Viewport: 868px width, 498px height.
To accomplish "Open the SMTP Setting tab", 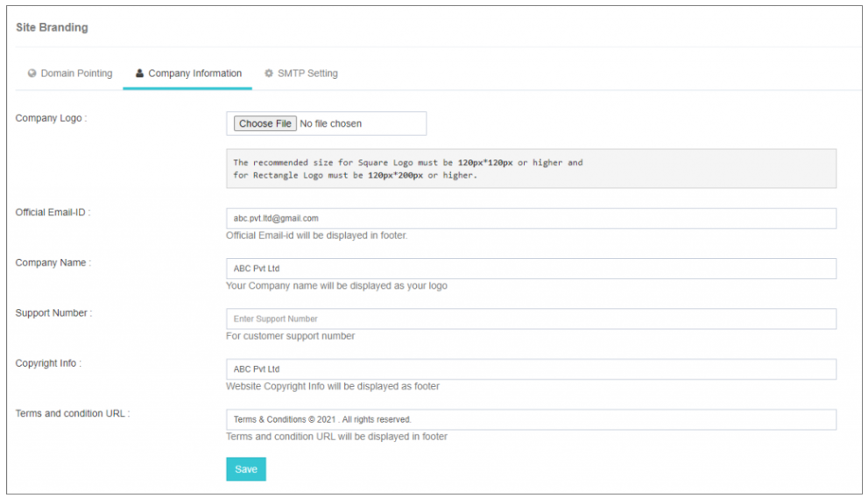I will pos(307,74).
